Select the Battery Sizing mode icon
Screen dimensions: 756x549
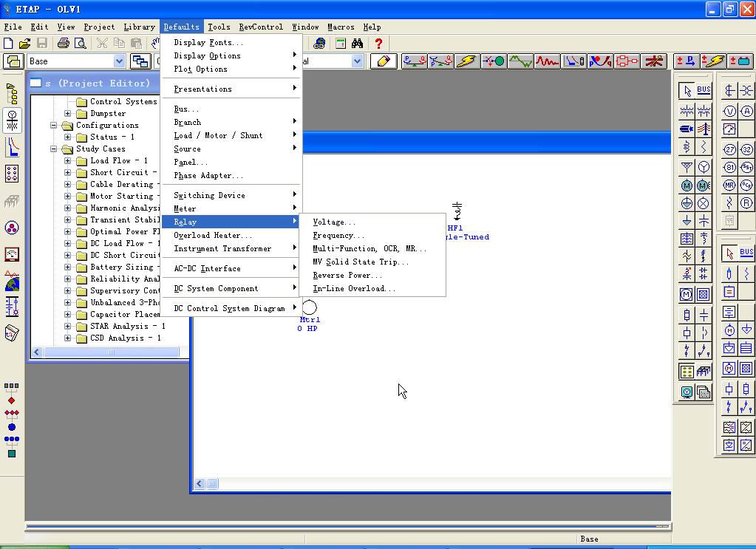click(x=740, y=61)
